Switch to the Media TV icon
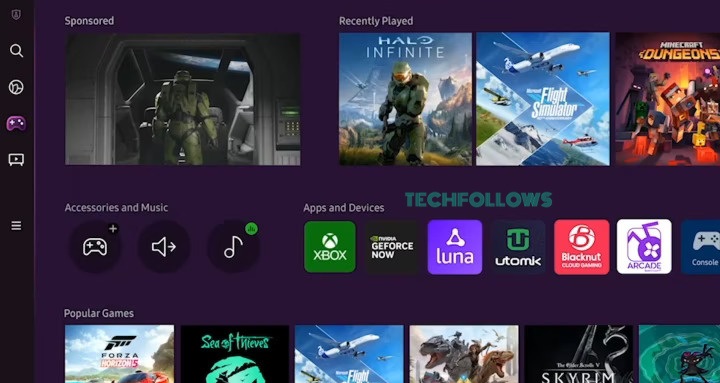Image resolution: width=720 pixels, height=383 pixels. (16, 160)
